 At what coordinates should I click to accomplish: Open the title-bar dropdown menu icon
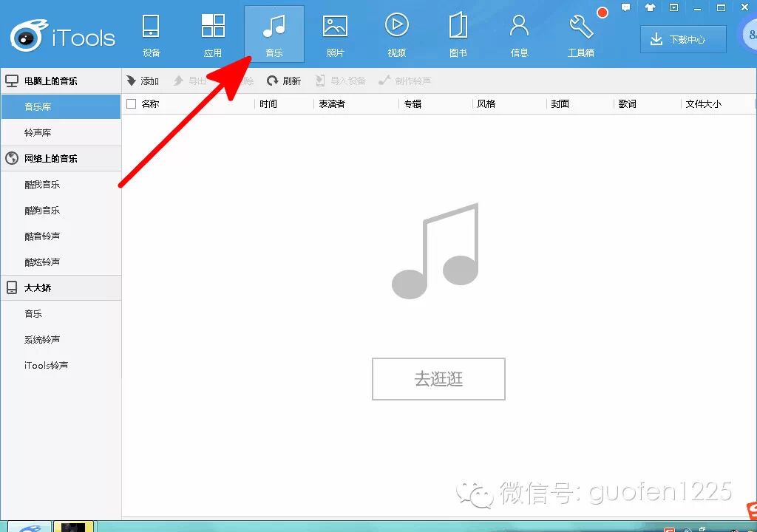[673, 7]
